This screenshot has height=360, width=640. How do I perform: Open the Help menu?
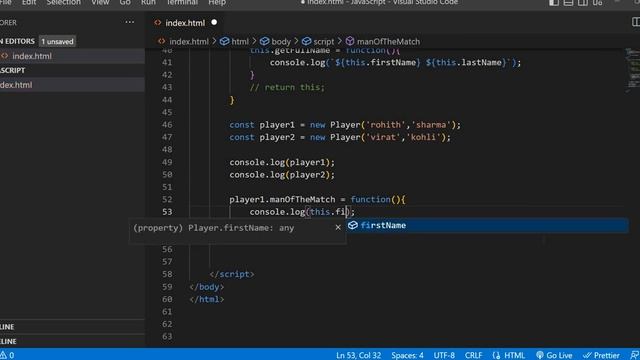(x=217, y=2)
